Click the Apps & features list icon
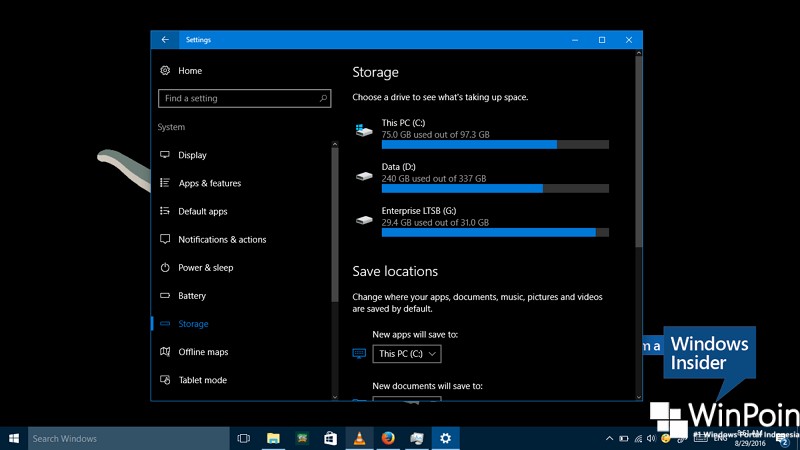800x450 pixels. point(165,183)
